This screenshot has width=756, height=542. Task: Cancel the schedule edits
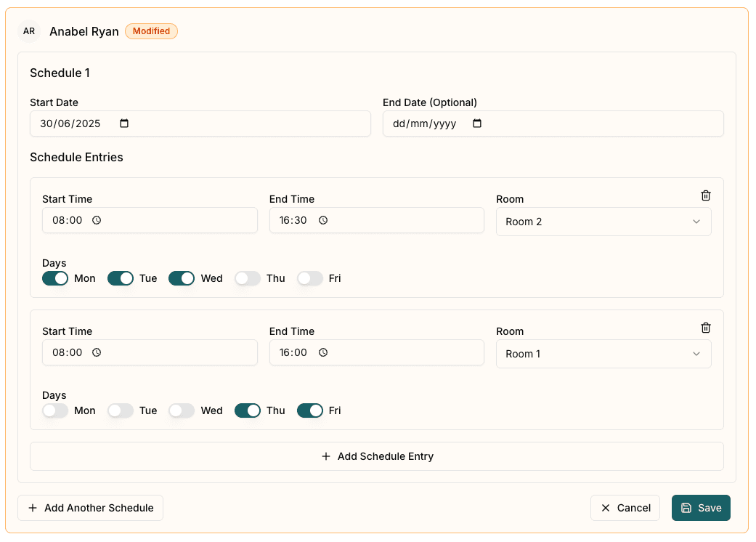(x=625, y=508)
